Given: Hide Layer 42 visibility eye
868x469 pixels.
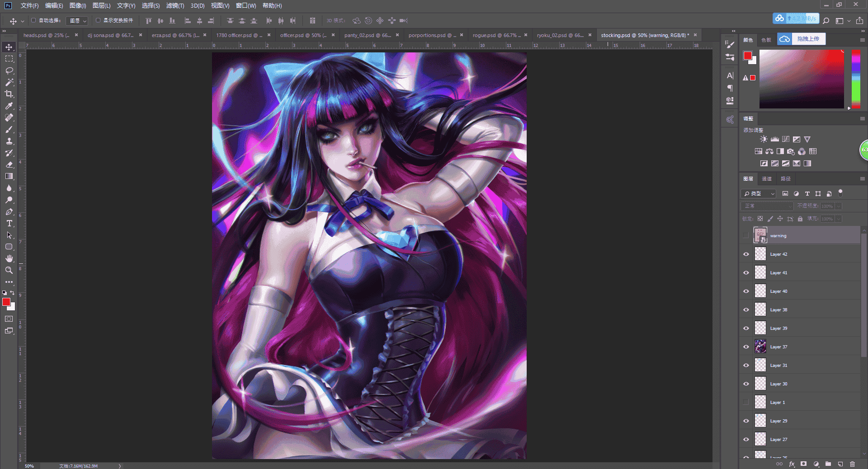Looking at the screenshot, I should click(x=746, y=254).
